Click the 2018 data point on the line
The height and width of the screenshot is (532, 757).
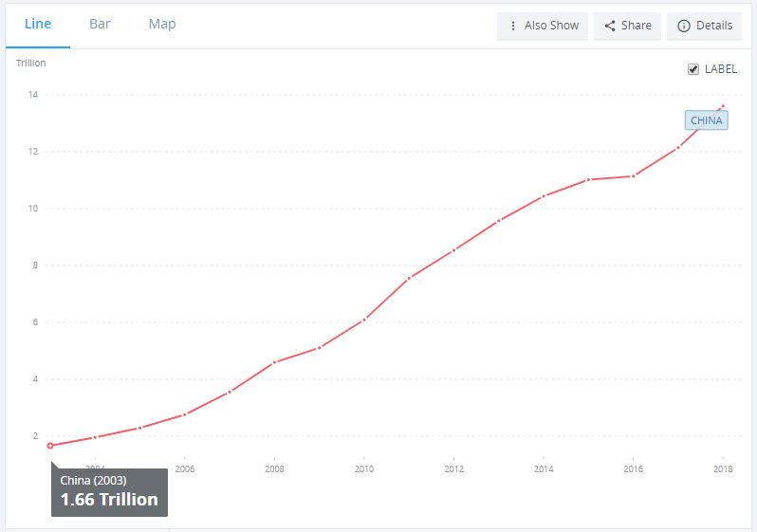tap(723, 106)
